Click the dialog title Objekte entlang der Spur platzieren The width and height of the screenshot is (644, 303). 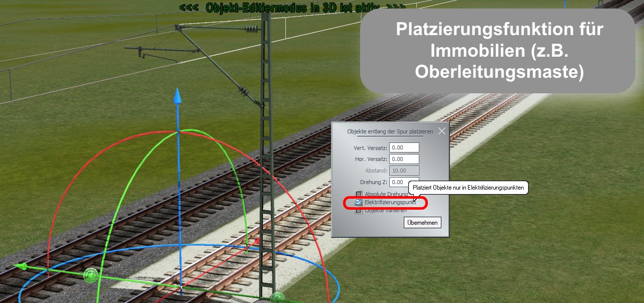390,131
